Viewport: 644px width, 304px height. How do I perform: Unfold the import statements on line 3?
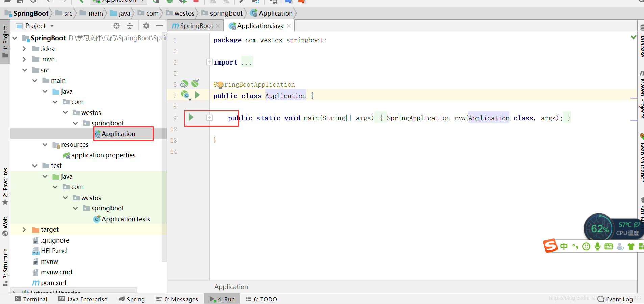(x=209, y=62)
